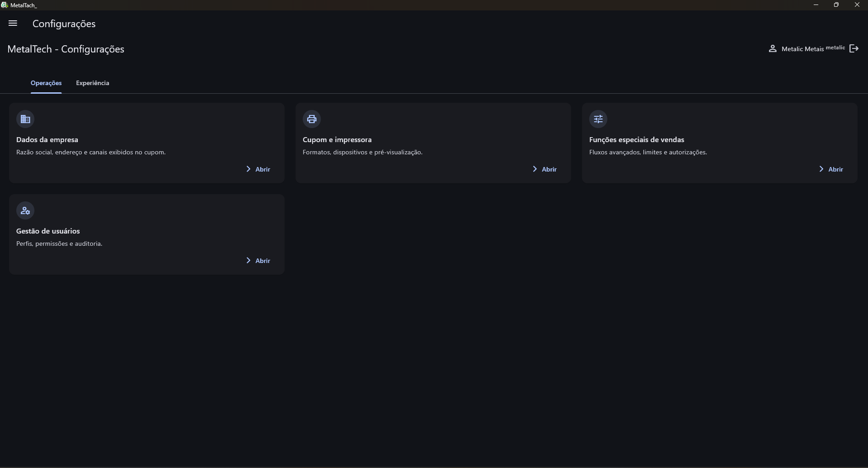Open the hamburger navigation menu
This screenshot has height=468, width=868.
click(x=13, y=24)
